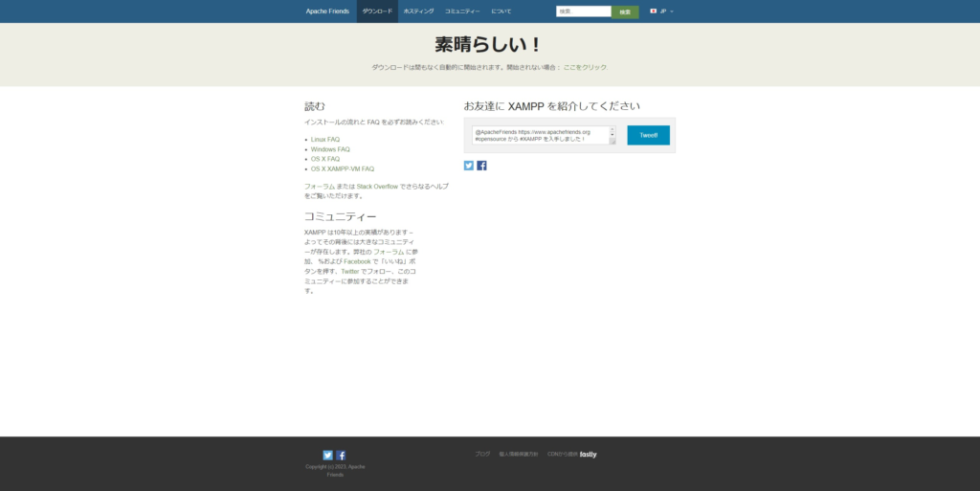Screen dimensions: 980x491
Task: Click the tweet text box scroll-up arrow
Action: click(x=612, y=128)
